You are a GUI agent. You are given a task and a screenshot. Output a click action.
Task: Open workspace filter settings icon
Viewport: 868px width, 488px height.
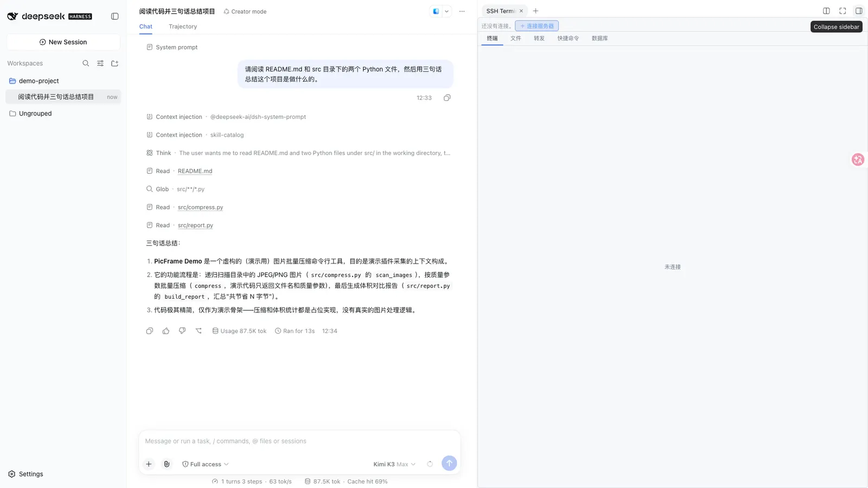100,63
